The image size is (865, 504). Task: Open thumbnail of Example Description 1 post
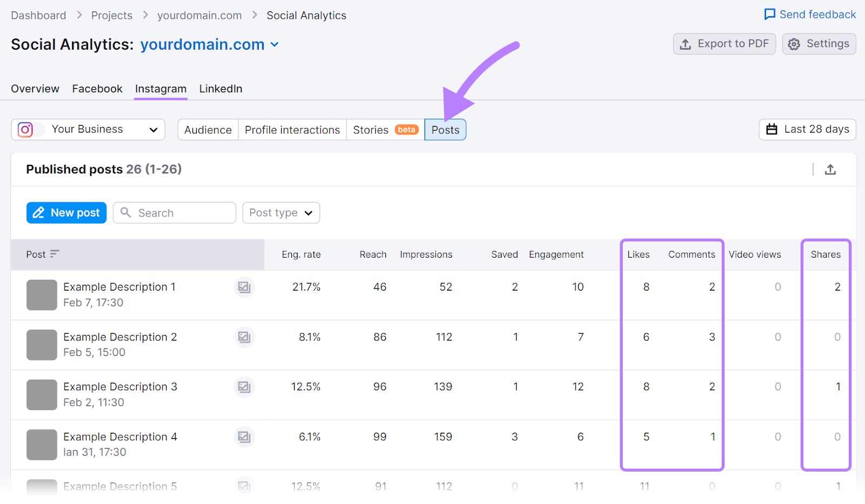point(42,295)
